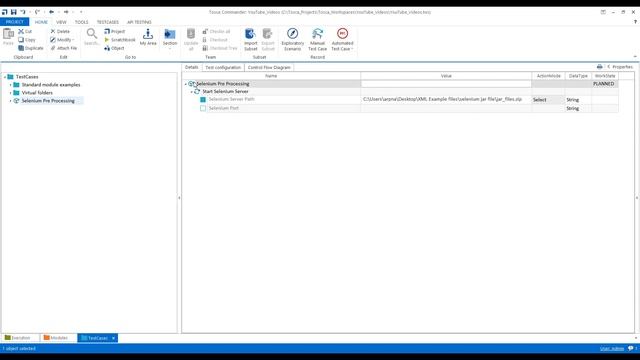Click the navigate Forward arrow icon

[x=66, y=12]
